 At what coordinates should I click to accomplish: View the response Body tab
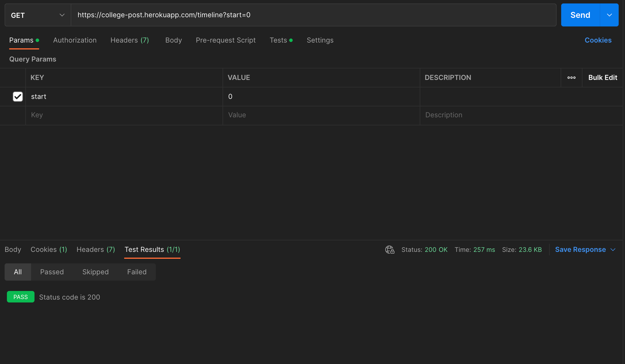point(13,250)
